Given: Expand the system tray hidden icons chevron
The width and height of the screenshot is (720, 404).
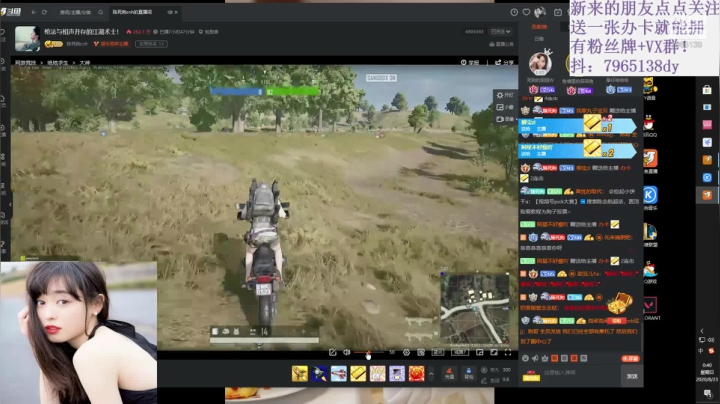Looking at the screenshot, I should click(x=702, y=331).
